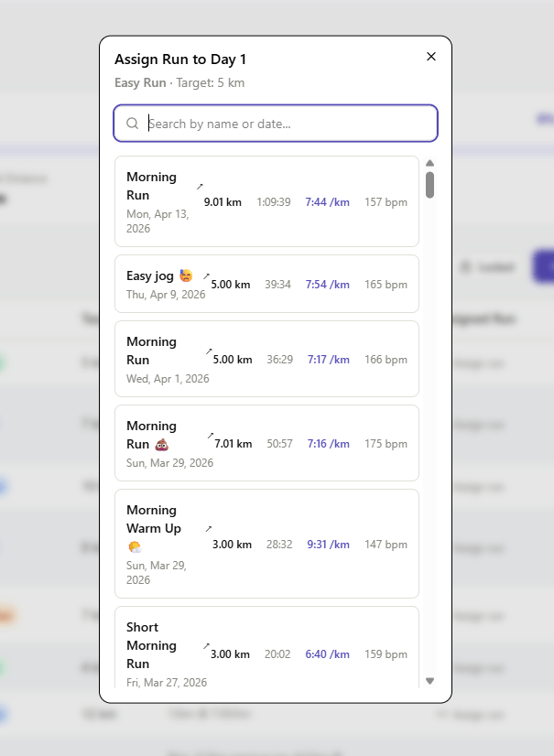This screenshot has height=756, width=554.
Task: Click the 50:57 duration
Action: pyautogui.click(x=280, y=444)
